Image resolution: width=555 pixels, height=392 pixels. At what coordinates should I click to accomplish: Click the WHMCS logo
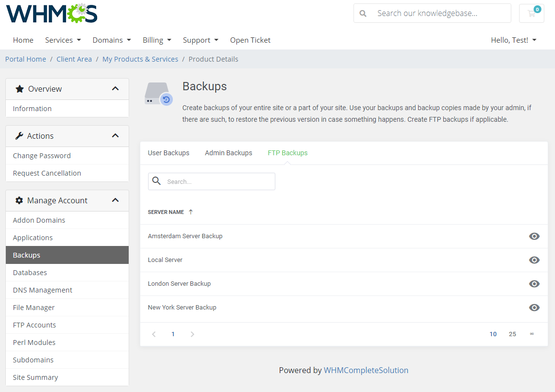point(51,14)
